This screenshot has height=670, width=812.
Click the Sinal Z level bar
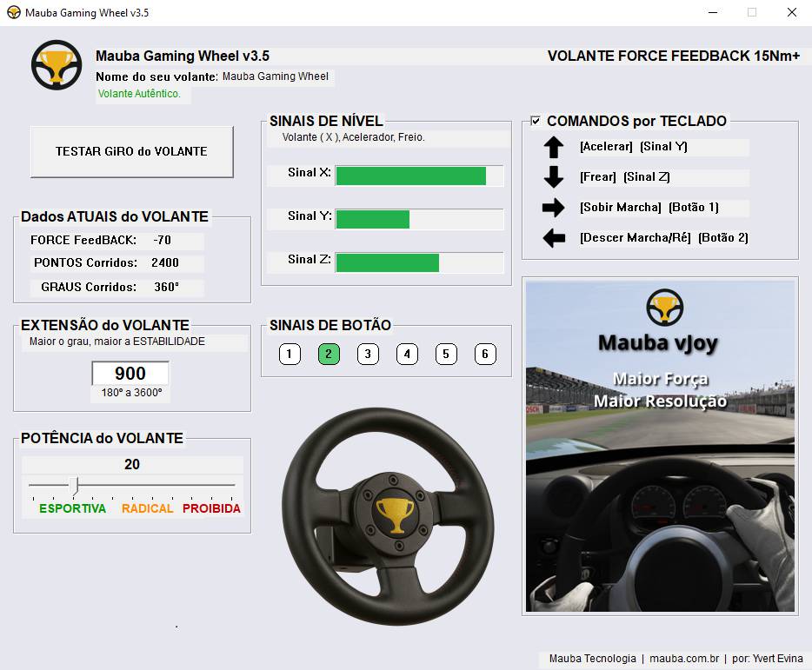[419, 262]
